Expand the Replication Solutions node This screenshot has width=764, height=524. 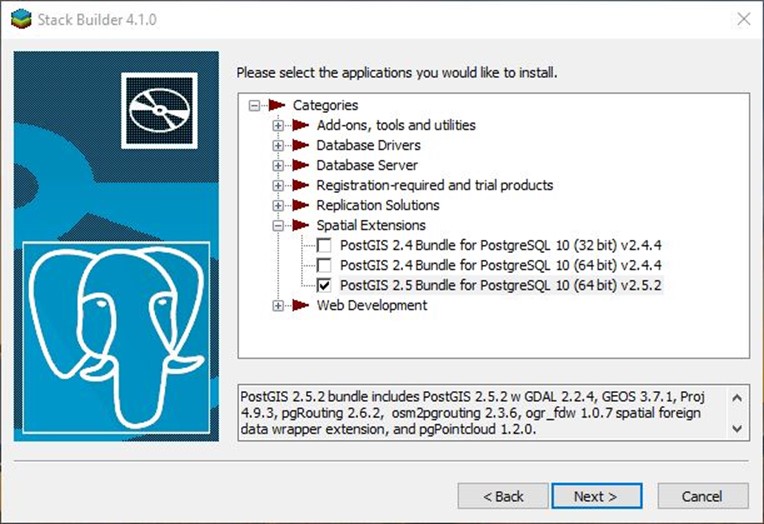pos(278,205)
